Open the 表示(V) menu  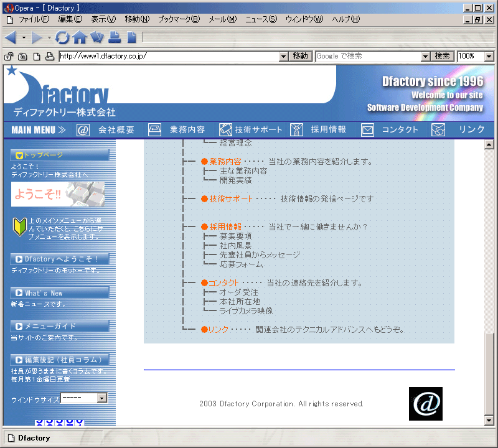click(x=103, y=20)
